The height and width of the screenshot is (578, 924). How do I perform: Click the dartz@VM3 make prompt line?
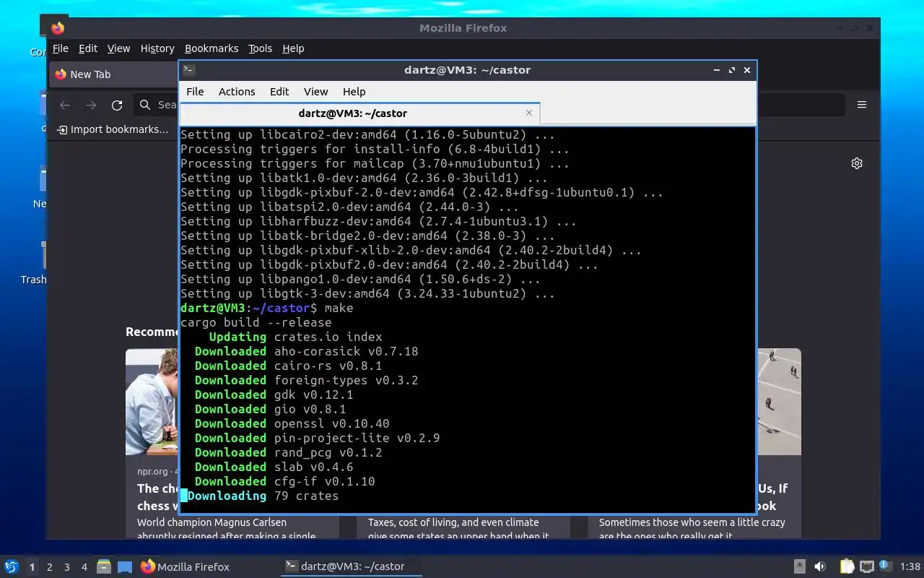coord(267,308)
